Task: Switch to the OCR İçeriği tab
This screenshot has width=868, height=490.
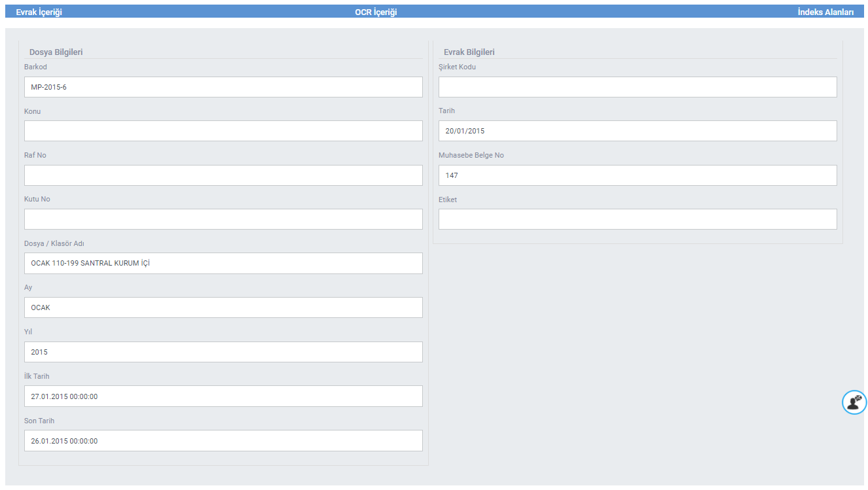Action: pos(376,12)
